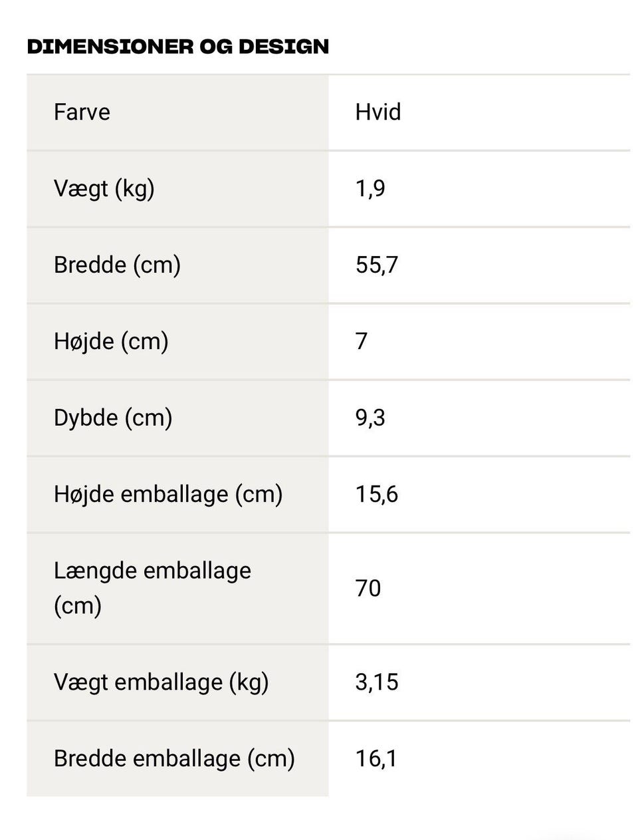Click the width value 55,7

(376, 265)
